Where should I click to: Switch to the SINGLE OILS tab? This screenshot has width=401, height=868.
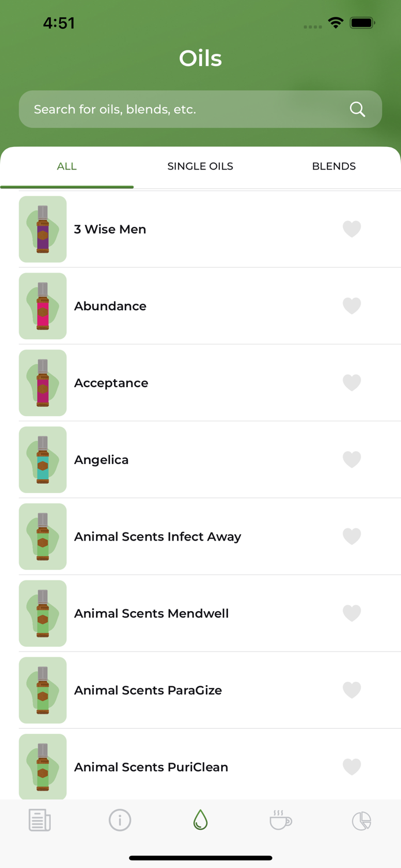pos(200,166)
